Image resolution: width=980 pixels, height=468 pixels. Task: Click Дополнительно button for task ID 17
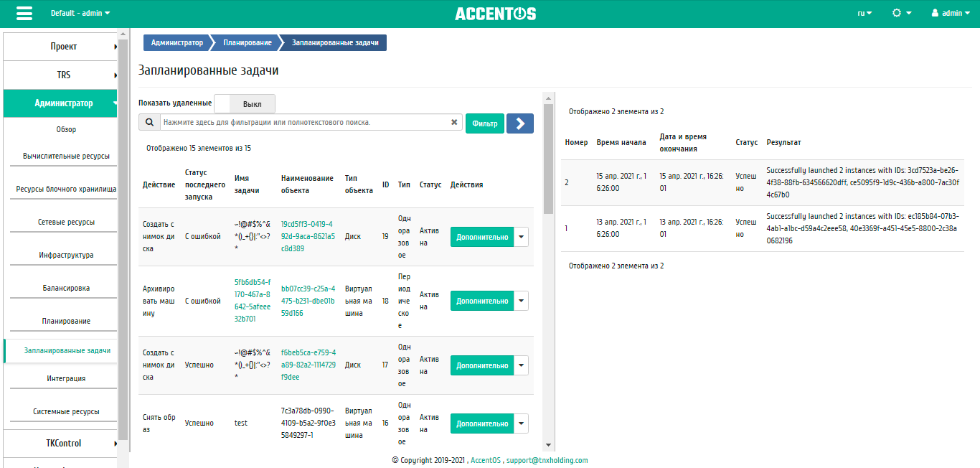(x=482, y=365)
